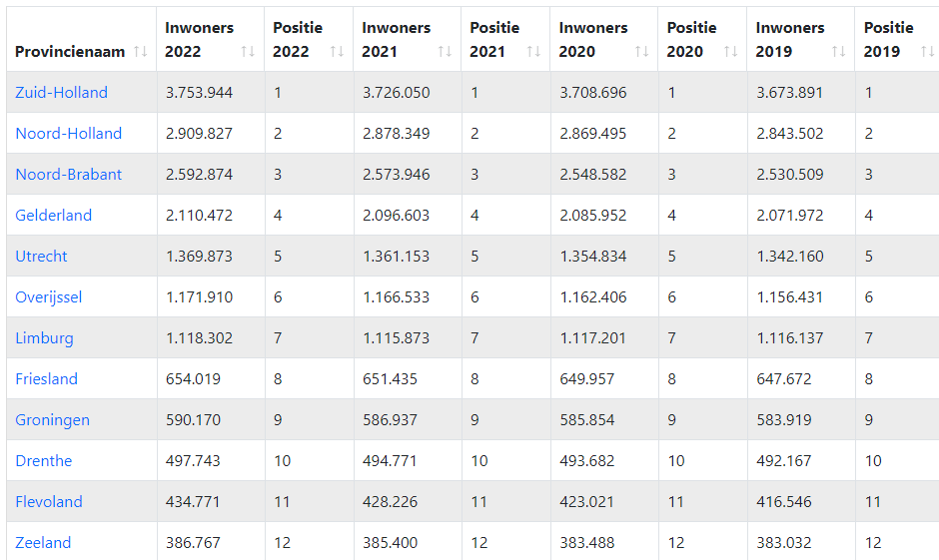Follow the Drenthe link

click(x=43, y=461)
